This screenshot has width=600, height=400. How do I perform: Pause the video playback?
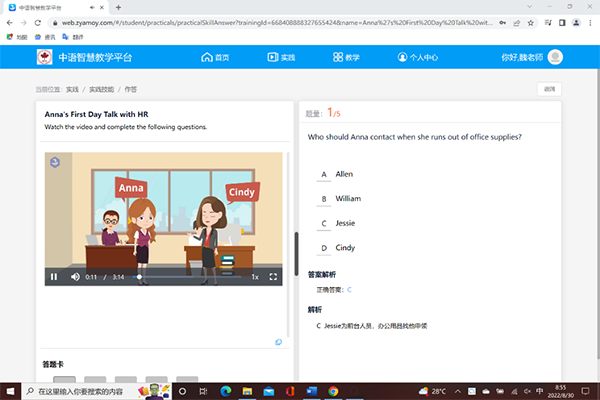54,277
